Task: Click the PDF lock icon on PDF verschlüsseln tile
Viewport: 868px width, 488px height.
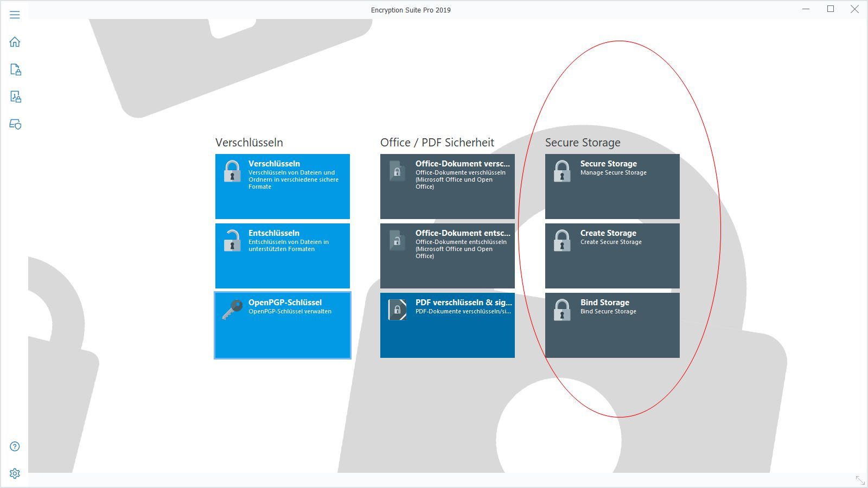Action: pyautogui.click(x=397, y=310)
